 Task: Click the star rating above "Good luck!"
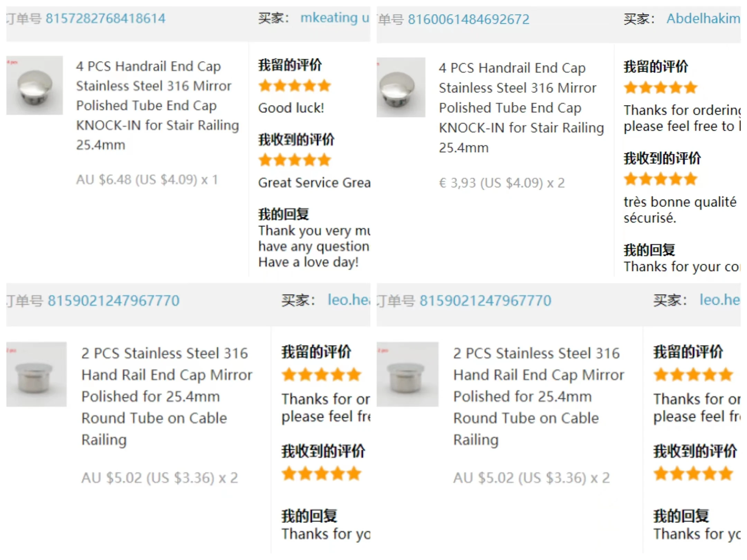click(295, 86)
